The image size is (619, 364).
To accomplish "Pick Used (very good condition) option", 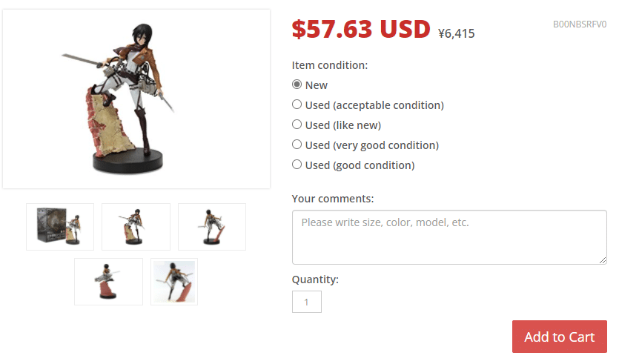I will (297, 145).
